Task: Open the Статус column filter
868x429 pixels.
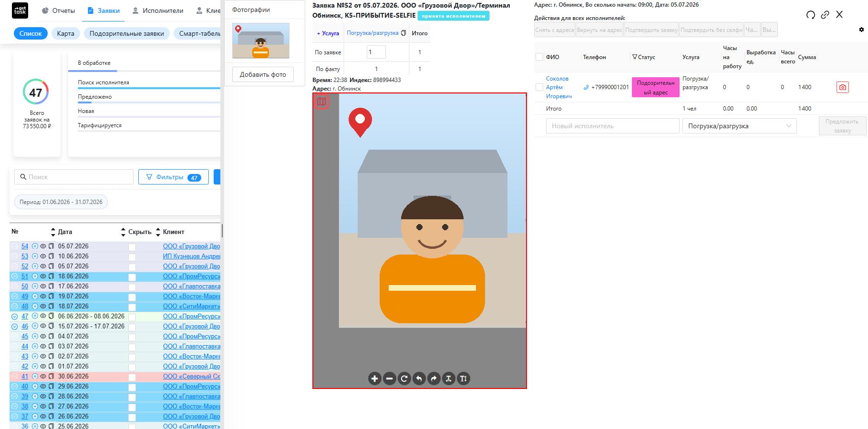Action: 635,57
